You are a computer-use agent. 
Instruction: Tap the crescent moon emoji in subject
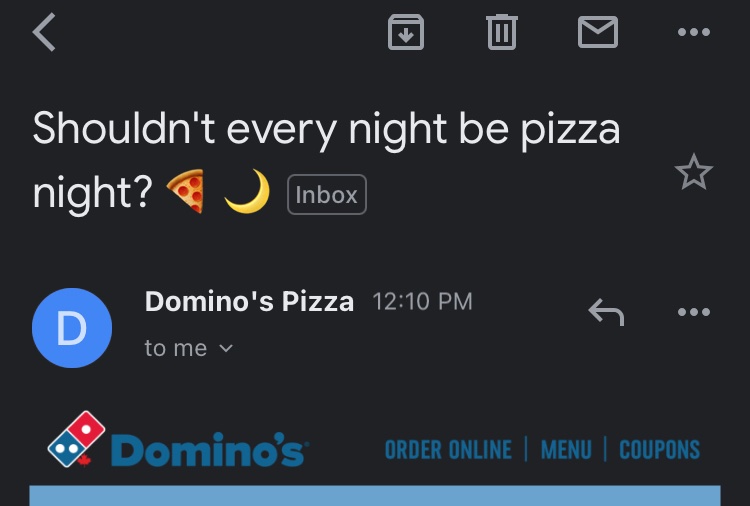pyautogui.click(x=247, y=191)
